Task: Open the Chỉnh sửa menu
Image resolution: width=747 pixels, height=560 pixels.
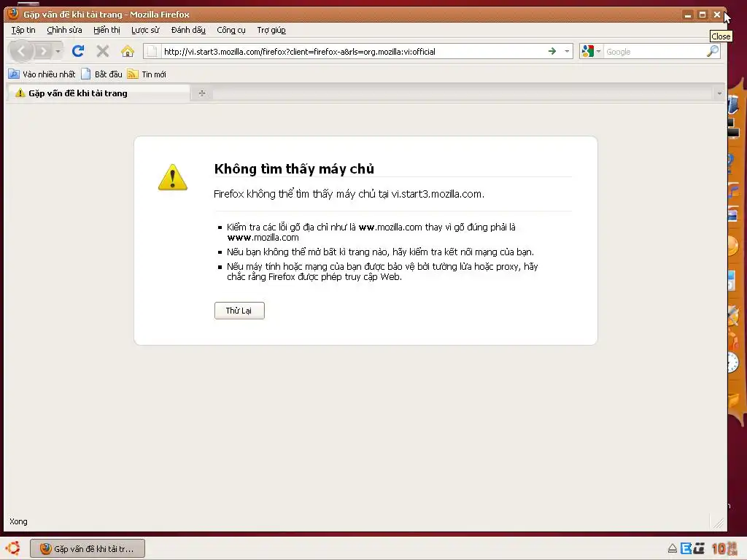Action: [x=64, y=30]
